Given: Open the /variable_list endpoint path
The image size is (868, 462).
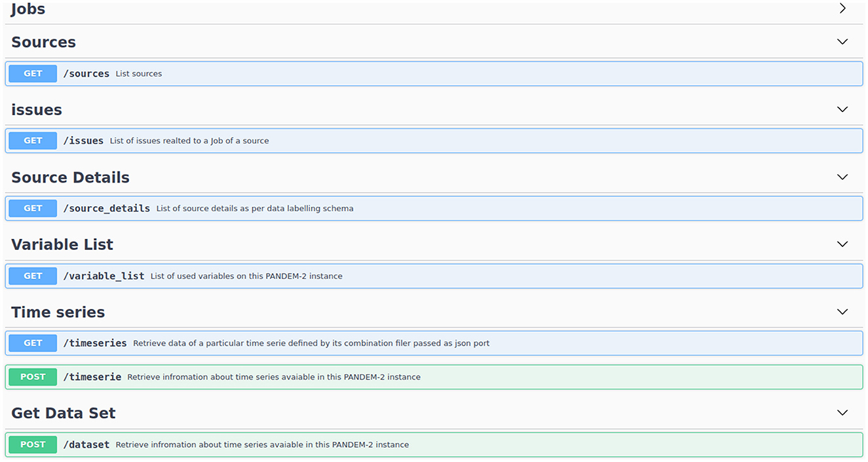Looking at the screenshot, I should click(104, 276).
